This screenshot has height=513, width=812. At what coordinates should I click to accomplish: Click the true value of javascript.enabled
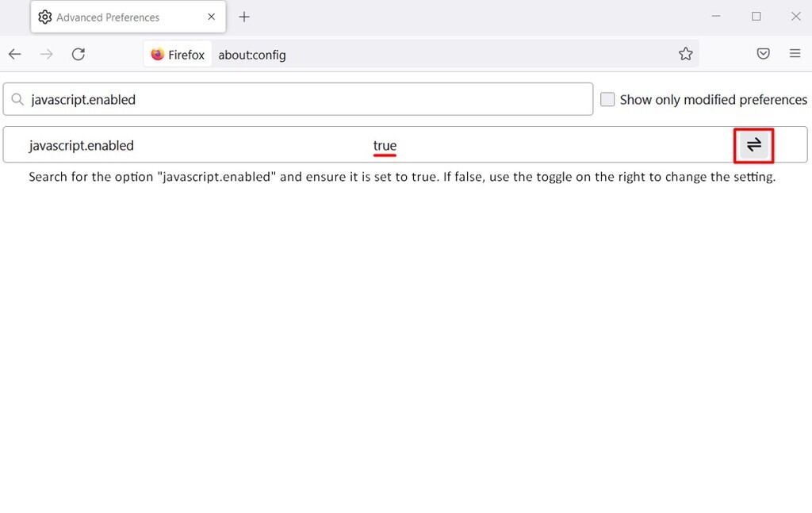(385, 145)
